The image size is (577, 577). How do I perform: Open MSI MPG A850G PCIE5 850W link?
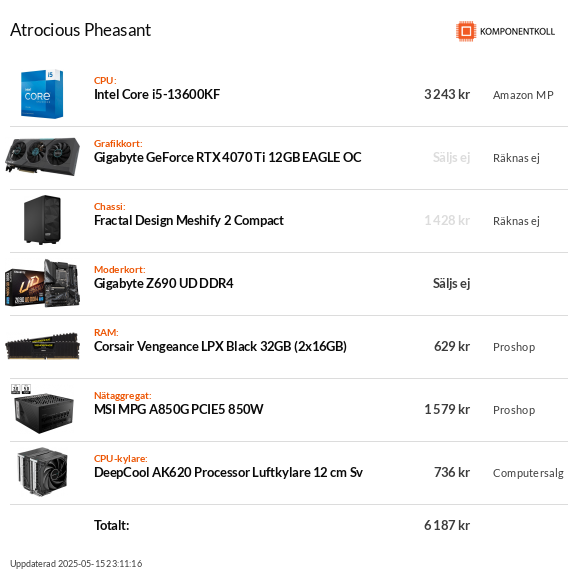point(178,409)
